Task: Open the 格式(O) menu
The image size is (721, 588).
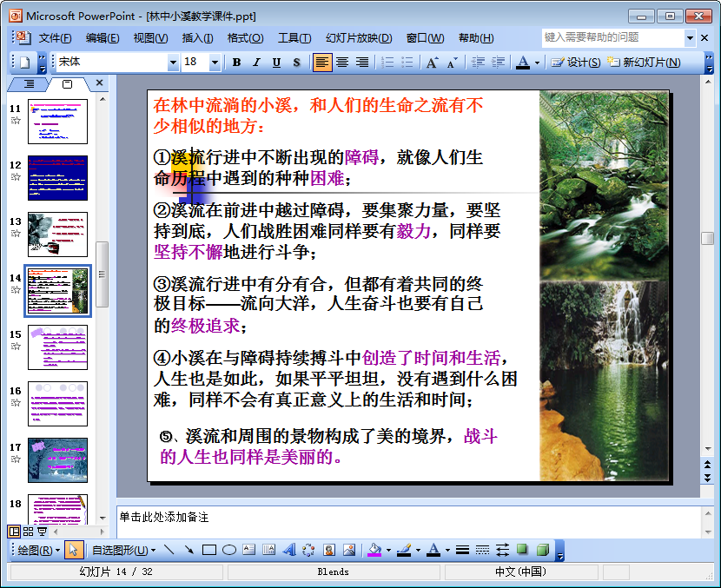Action: pyautogui.click(x=245, y=37)
